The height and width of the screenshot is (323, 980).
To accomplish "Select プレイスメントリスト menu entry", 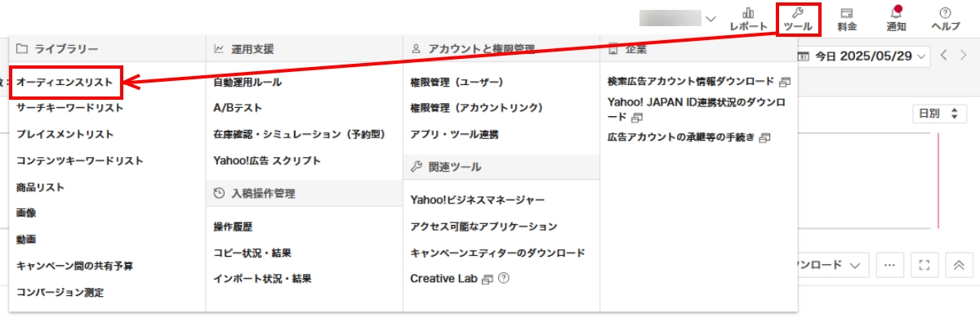I will (65, 134).
